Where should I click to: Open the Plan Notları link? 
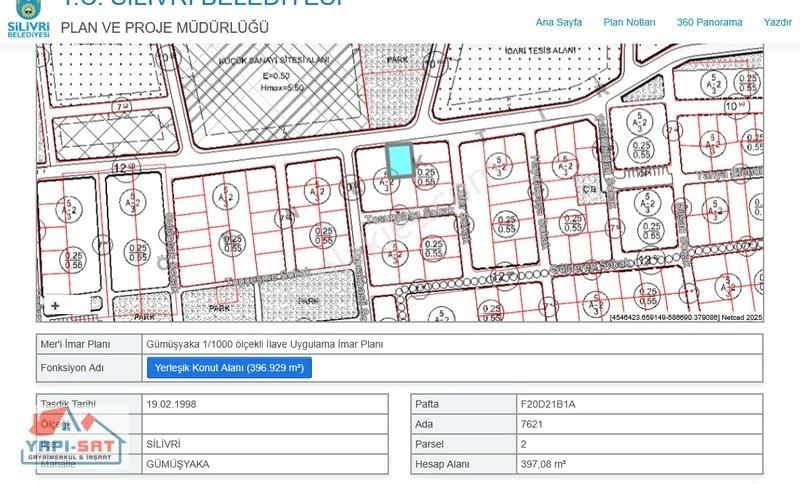[629, 22]
